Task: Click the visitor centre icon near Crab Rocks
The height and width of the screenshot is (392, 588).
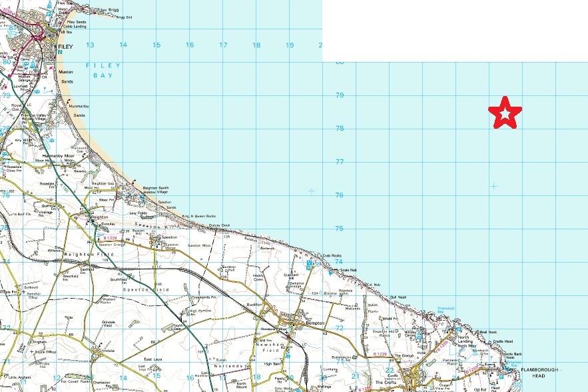Action: tap(308, 263)
